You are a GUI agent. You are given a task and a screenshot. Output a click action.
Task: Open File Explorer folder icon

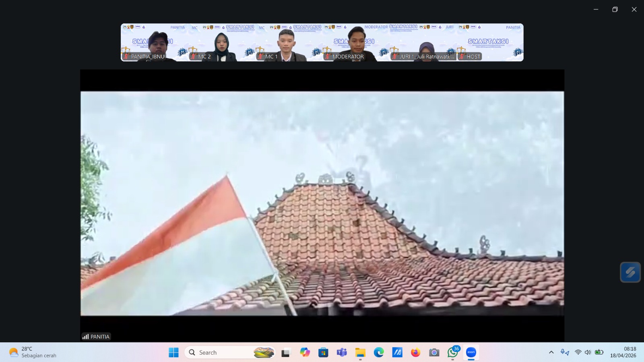pos(360,353)
